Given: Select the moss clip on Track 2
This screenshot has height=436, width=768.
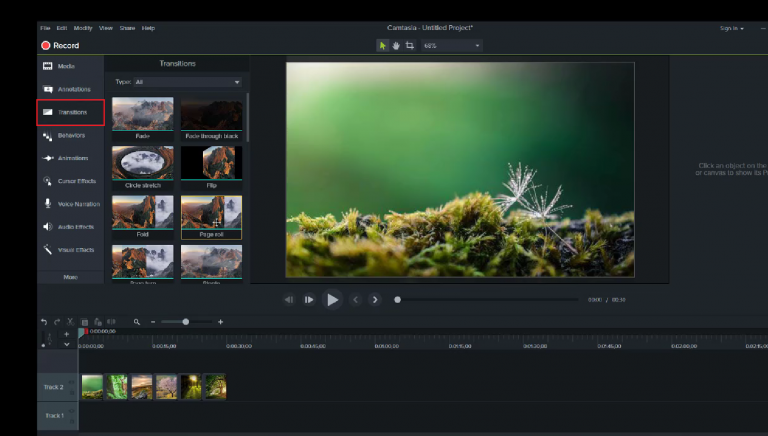Looking at the screenshot, I should point(92,387).
